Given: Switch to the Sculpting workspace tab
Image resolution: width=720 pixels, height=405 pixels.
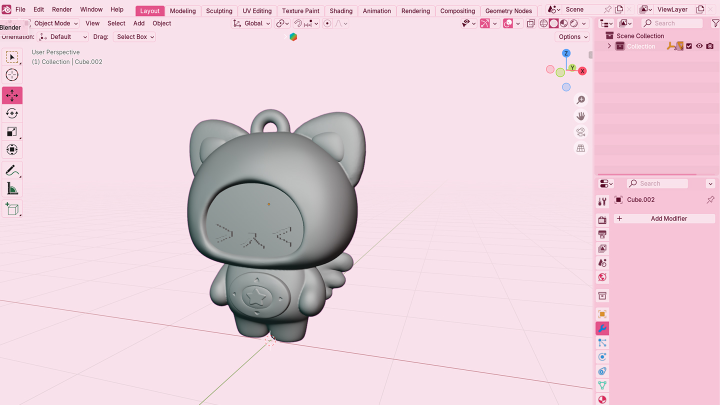Looking at the screenshot, I should [x=219, y=11].
